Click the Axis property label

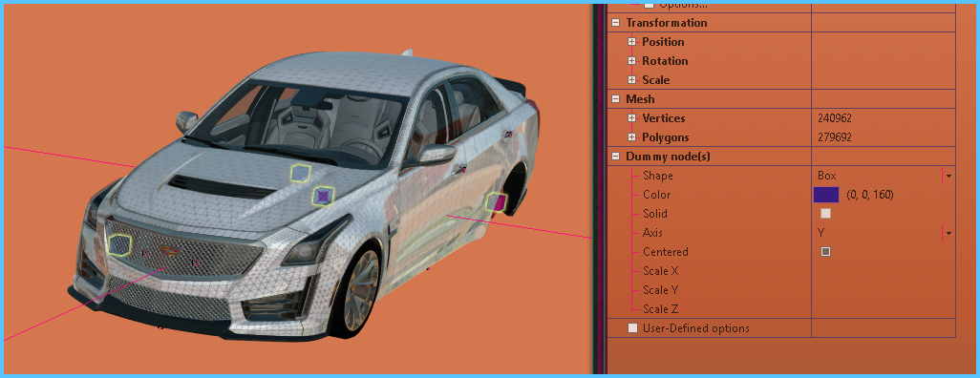pyautogui.click(x=652, y=233)
